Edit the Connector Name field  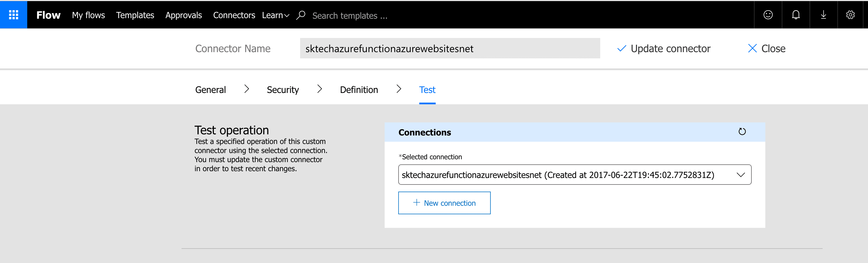coord(450,48)
